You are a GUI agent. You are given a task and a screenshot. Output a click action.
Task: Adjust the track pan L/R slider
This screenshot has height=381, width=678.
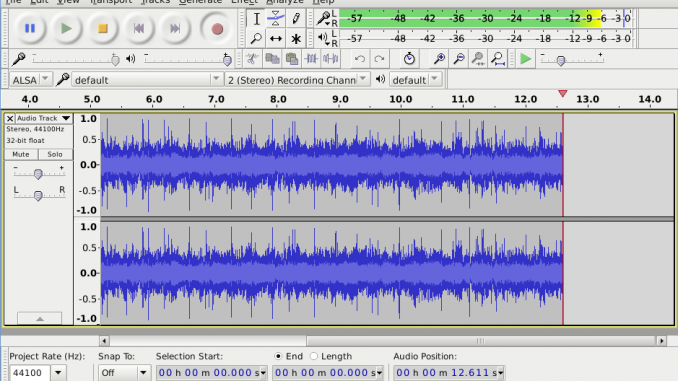(x=38, y=195)
